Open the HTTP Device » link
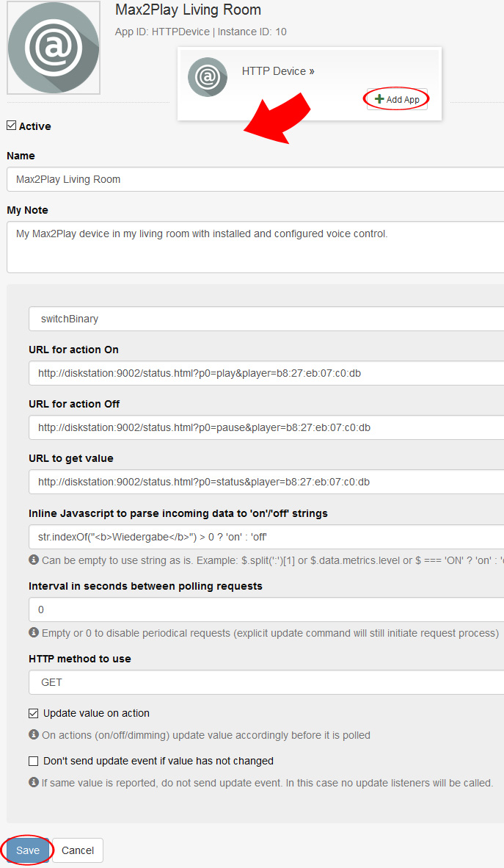The width and height of the screenshot is (504, 868). click(278, 70)
